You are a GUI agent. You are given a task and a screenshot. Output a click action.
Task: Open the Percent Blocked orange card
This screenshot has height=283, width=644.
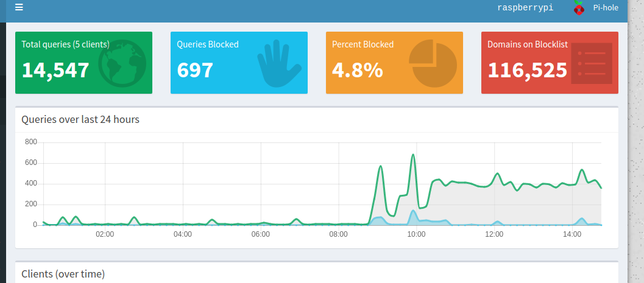point(394,63)
